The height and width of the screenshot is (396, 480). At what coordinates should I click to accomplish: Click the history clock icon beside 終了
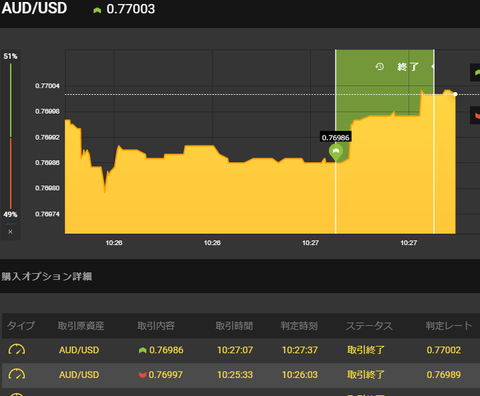(x=380, y=67)
